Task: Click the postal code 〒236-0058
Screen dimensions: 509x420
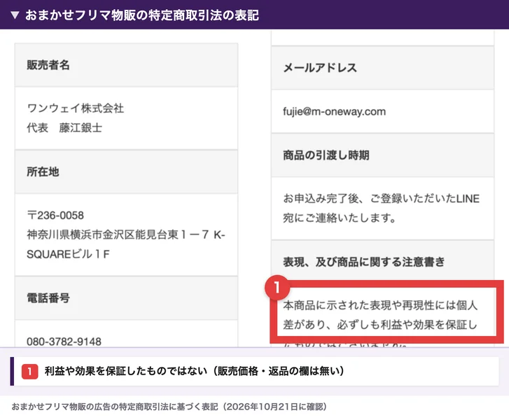Action: (x=55, y=215)
